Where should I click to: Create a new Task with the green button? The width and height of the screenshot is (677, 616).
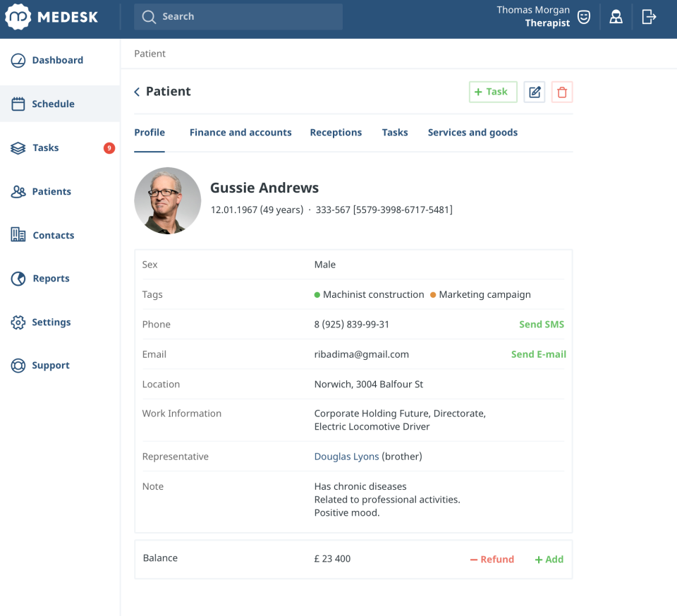pos(492,92)
